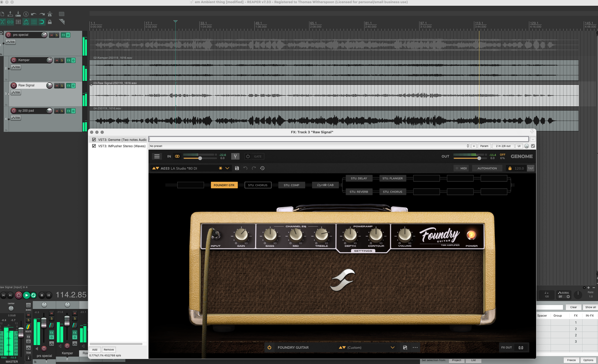Screen dimensions: 598x364
Task: Click the FX comment text field
Action: (x=339, y=139)
